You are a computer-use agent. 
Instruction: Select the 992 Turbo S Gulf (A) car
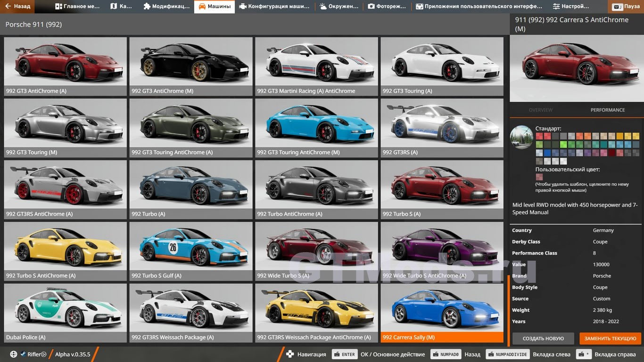191,252
